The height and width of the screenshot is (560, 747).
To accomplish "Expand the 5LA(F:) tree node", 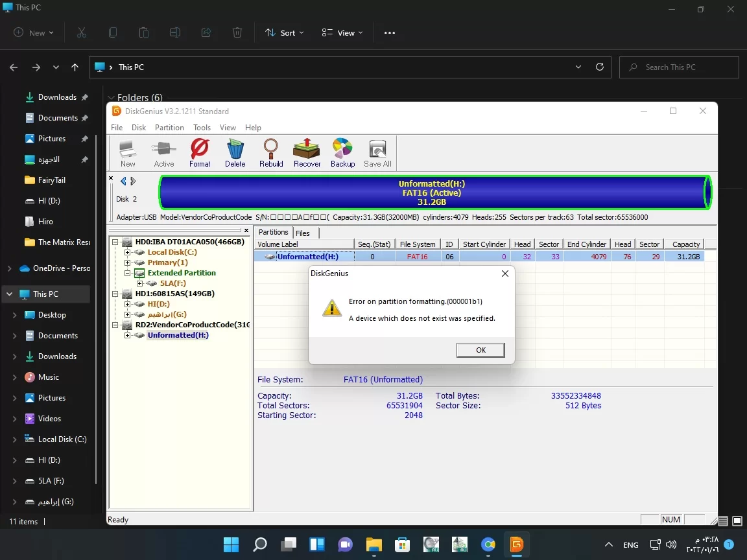I will [x=139, y=283].
